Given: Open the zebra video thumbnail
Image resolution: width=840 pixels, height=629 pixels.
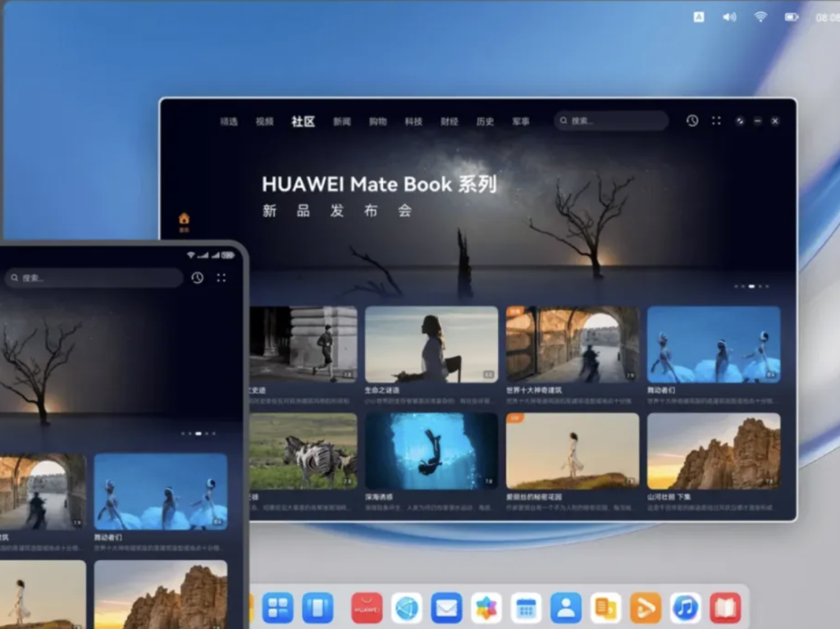Looking at the screenshot, I should point(304,450).
